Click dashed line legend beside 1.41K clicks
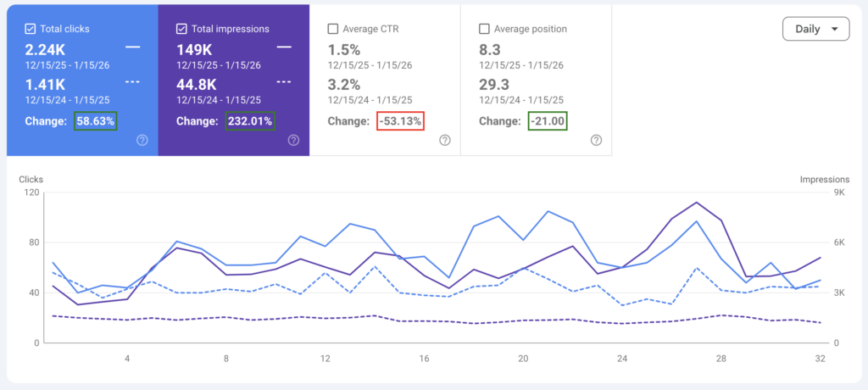868x390 pixels. (131, 82)
